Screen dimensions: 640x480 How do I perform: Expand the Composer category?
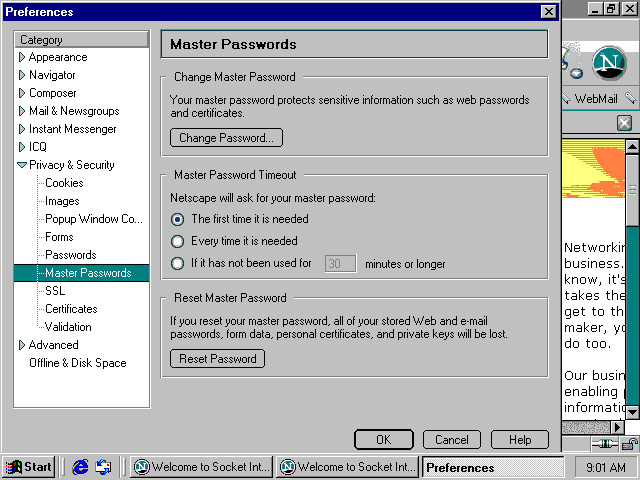tap(22, 93)
